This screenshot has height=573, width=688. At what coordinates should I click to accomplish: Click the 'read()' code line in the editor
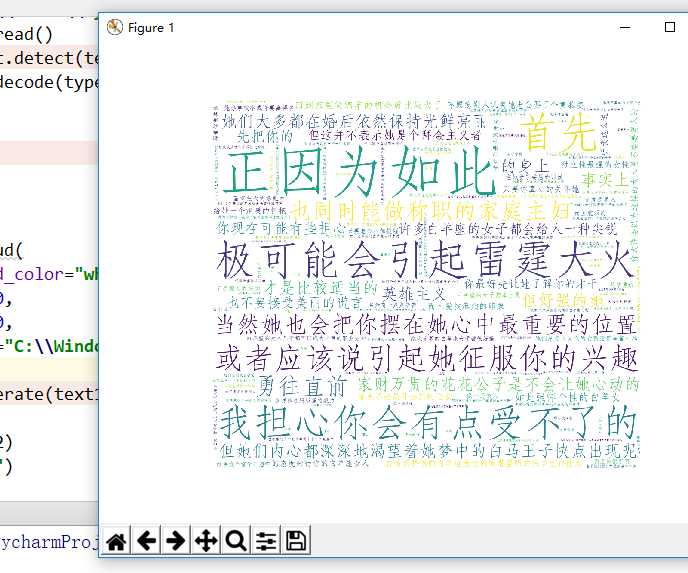pos(26,34)
